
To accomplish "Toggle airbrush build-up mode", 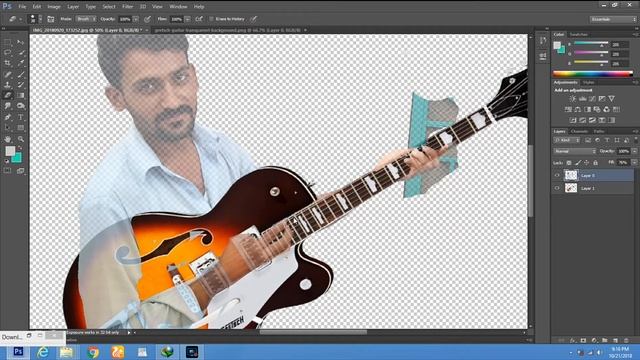I will [x=199, y=19].
